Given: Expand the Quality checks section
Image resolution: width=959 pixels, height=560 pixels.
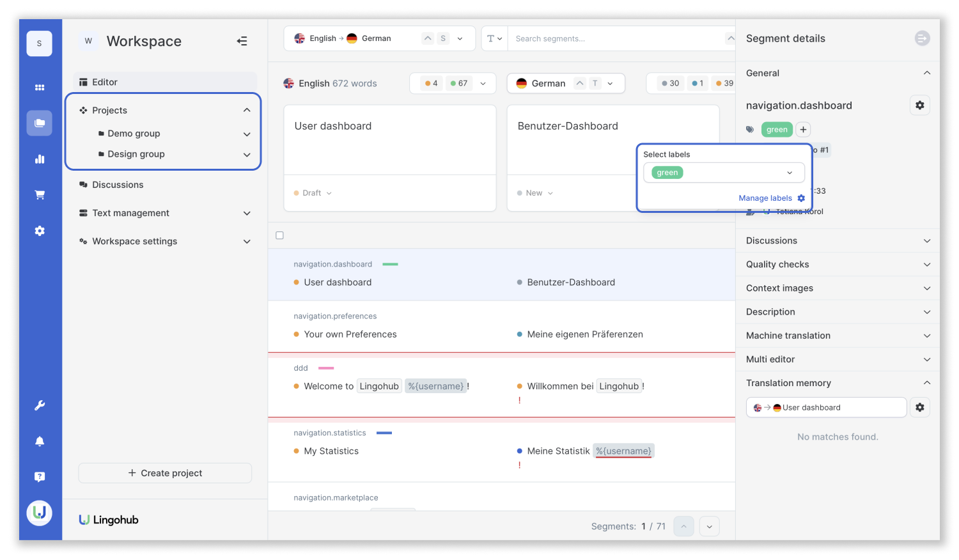Looking at the screenshot, I should (x=838, y=264).
